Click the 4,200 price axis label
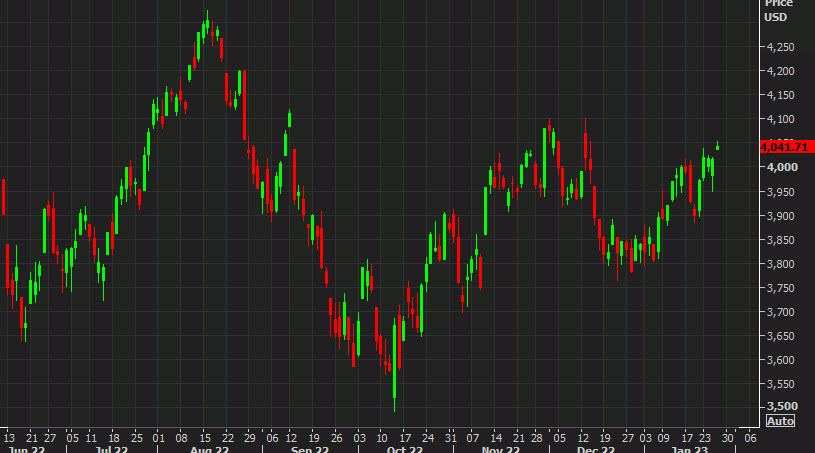The height and width of the screenshot is (453, 815). (x=781, y=71)
